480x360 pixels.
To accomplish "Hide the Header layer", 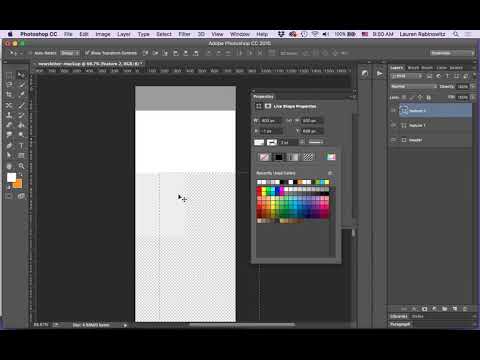I will pos(393,140).
